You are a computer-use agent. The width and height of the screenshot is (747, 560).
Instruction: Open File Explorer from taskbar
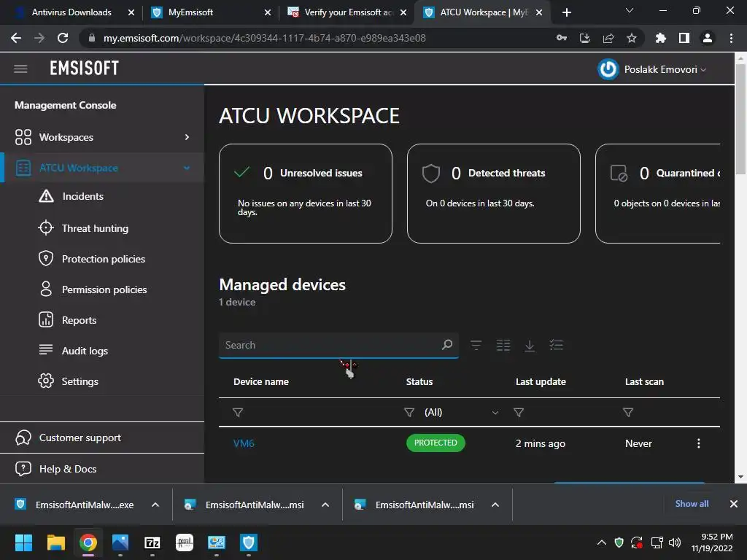coord(55,542)
